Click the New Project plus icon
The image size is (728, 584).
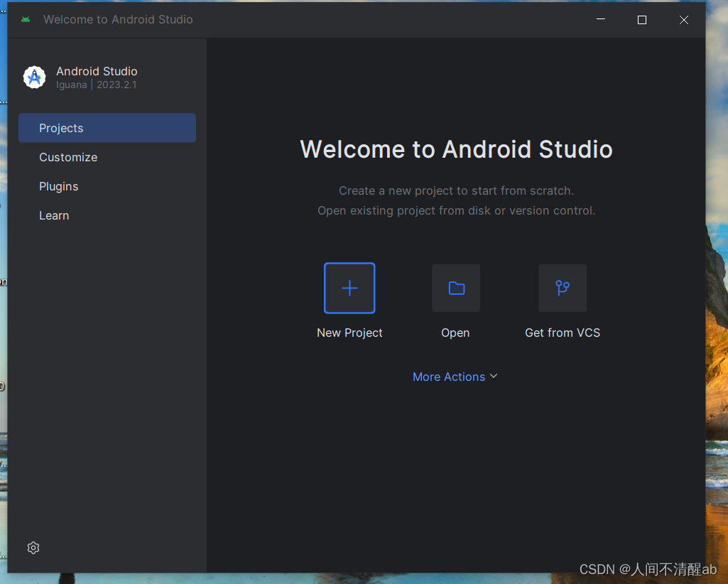click(349, 288)
